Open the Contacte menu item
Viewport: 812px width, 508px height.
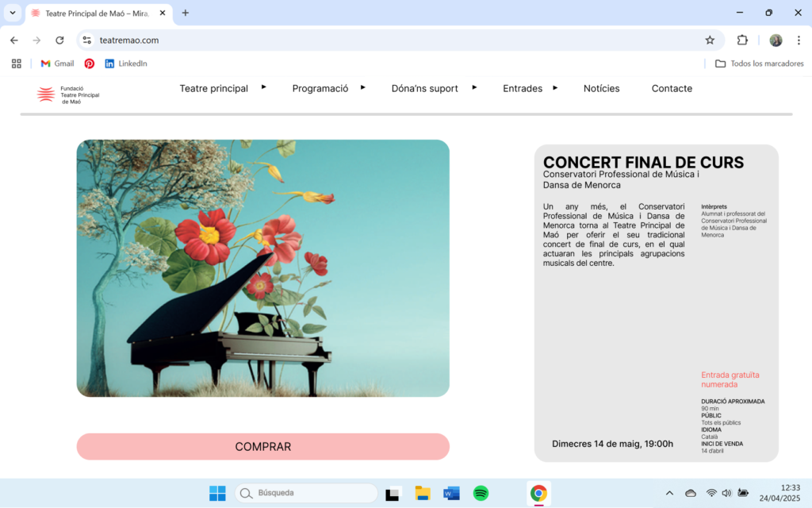(672, 89)
